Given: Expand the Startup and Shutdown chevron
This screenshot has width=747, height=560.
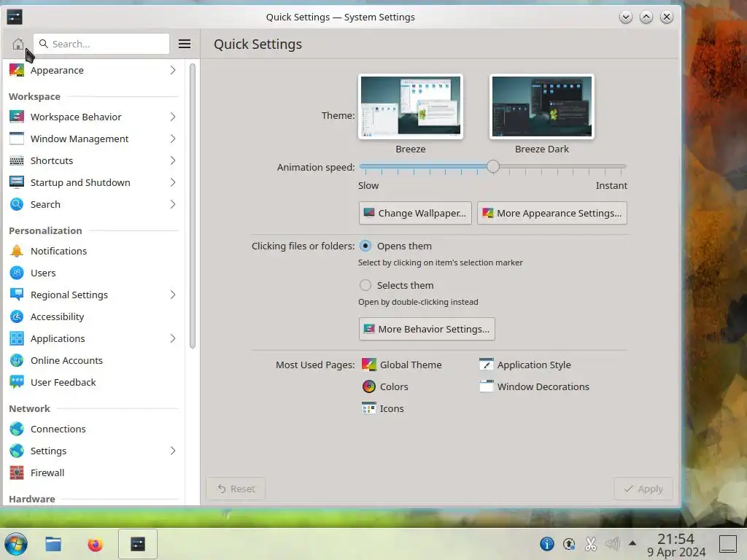Looking at the screenshot, I should (x=173, y=182).
